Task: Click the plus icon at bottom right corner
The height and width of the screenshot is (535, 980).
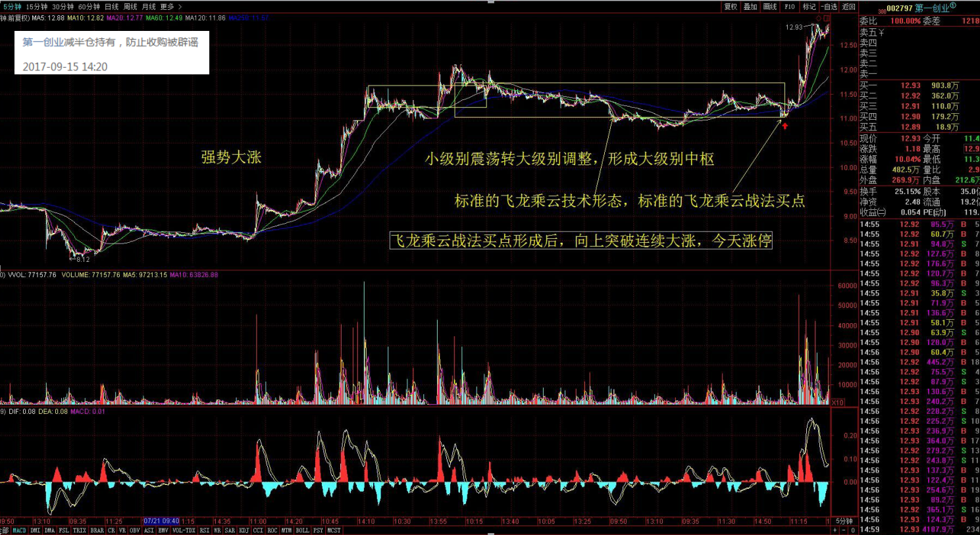Action: pyautogui.click(x=836, y=530)
